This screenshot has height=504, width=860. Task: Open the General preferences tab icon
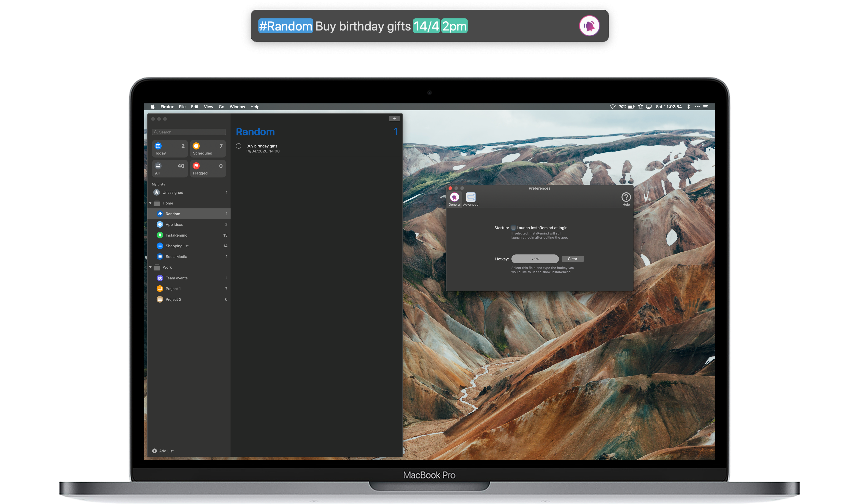pos(454,197)
